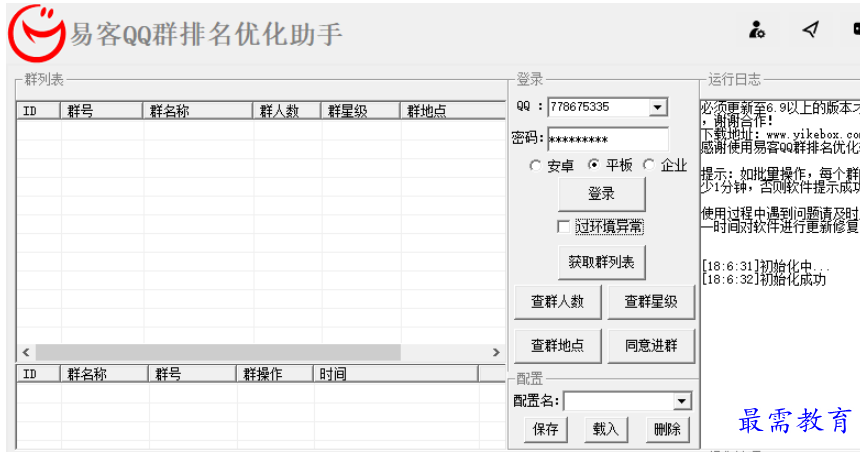Click the 群号 column header in group list
The height and width of the screenshot is (452, 860).
coord(101,111)
